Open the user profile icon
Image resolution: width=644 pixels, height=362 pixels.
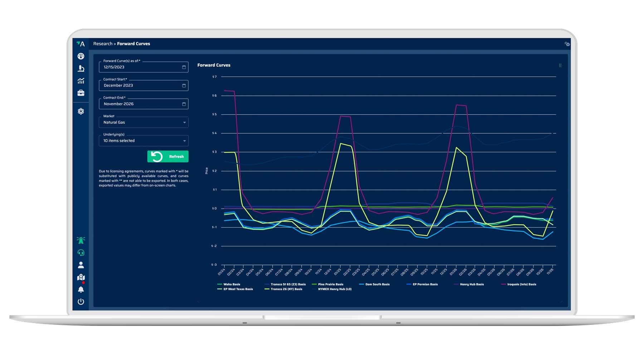click(81, 265)
